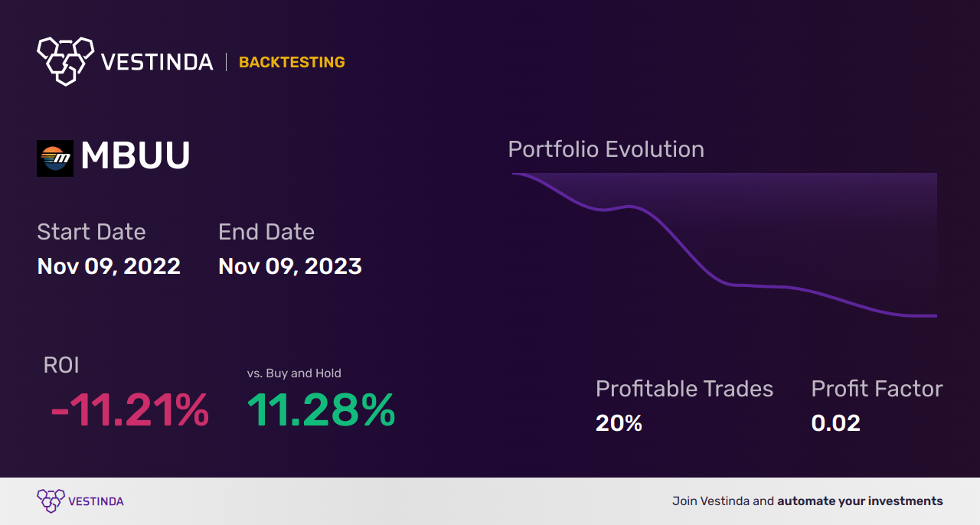This screenshot has width=980, height=525.
Task: Click the Profit Factor value 0.02
Action: [x=835, y=422]
